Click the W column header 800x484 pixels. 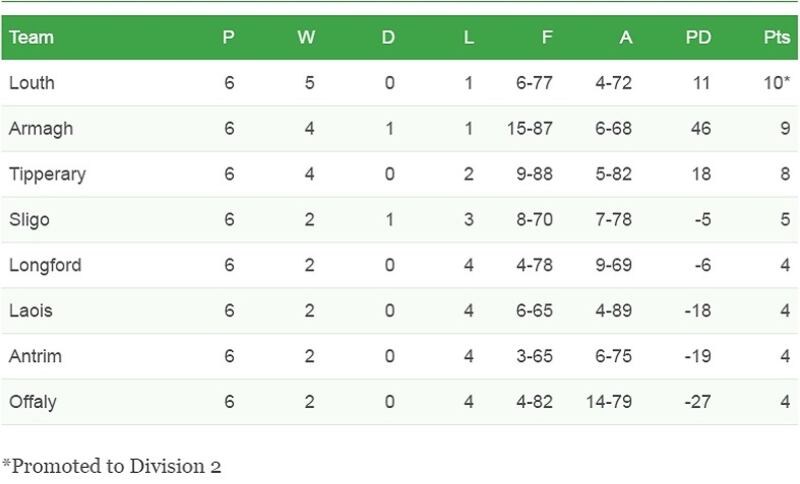[x=306, y=38]
